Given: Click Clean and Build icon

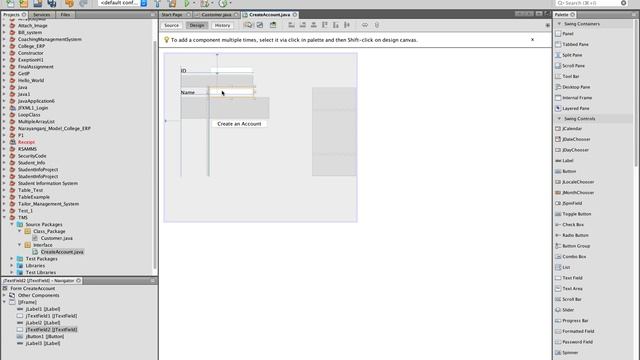Looking at the screenshot, I should tap(172, 3).
